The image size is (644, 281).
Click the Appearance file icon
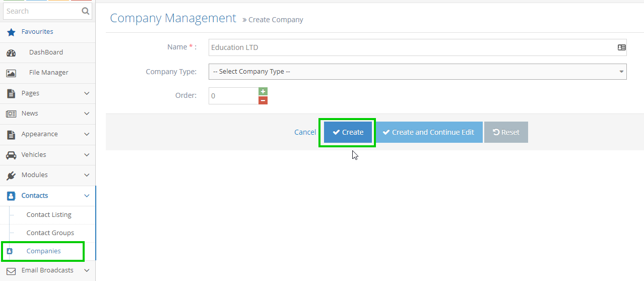pos(11,134)
